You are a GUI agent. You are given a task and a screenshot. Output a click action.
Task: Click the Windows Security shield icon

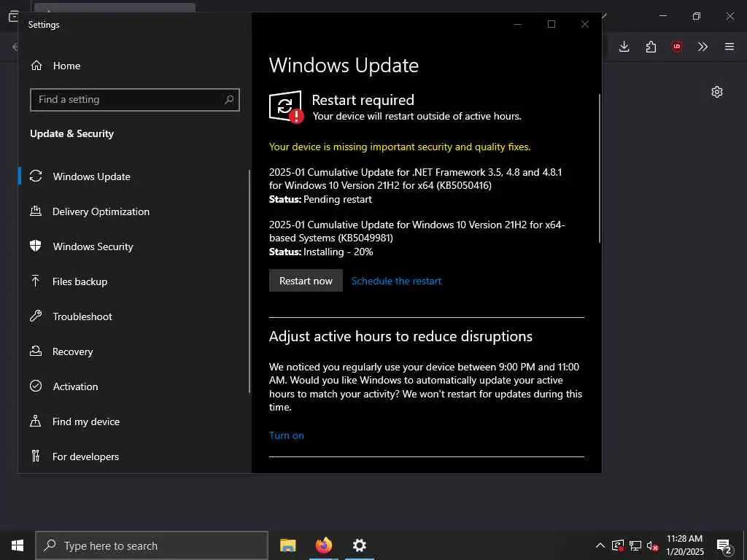coord(36,246)
